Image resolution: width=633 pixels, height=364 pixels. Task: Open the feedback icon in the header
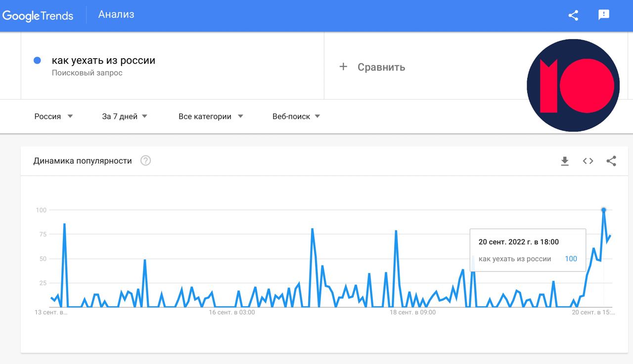point(604,15)
